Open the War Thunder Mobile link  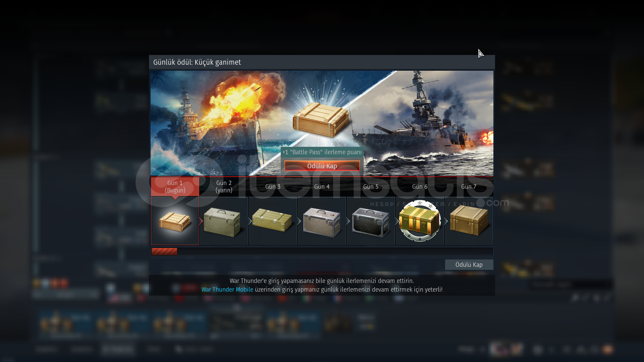click(x=227, y=290)
